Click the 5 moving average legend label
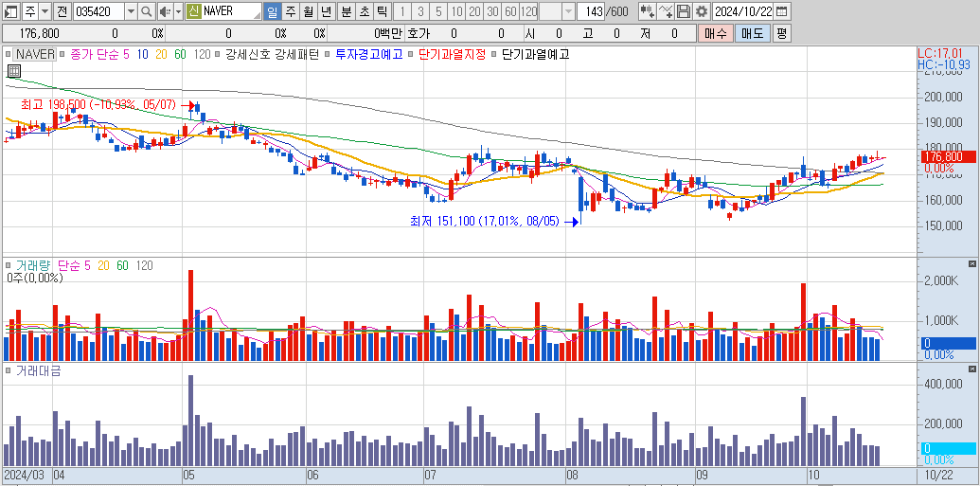Viewport: 980px width, 486px height. [x=127, y=54]
